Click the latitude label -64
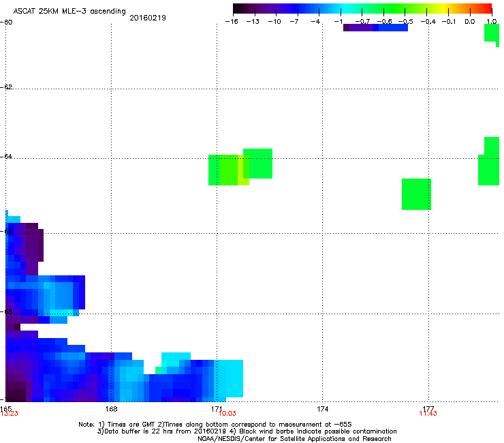This screenshot has width=504, height=443. 6,156
